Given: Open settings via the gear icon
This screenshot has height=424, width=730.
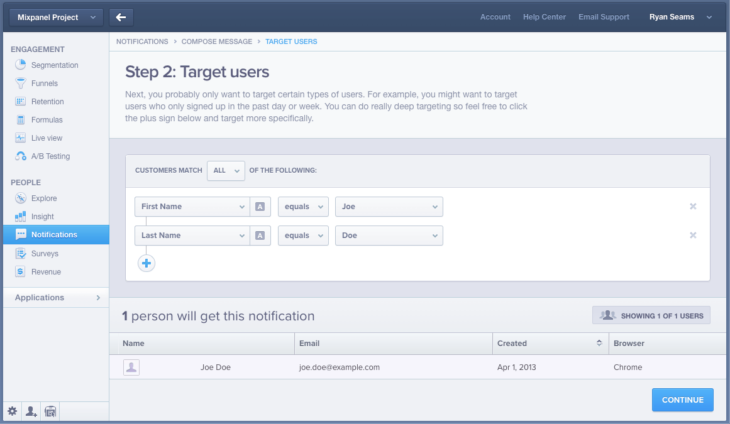Looking at the screenshot, I should 12,411.
